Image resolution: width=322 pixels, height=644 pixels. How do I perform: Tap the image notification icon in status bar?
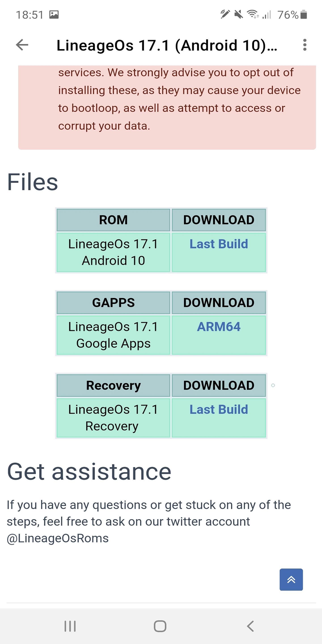54,15
